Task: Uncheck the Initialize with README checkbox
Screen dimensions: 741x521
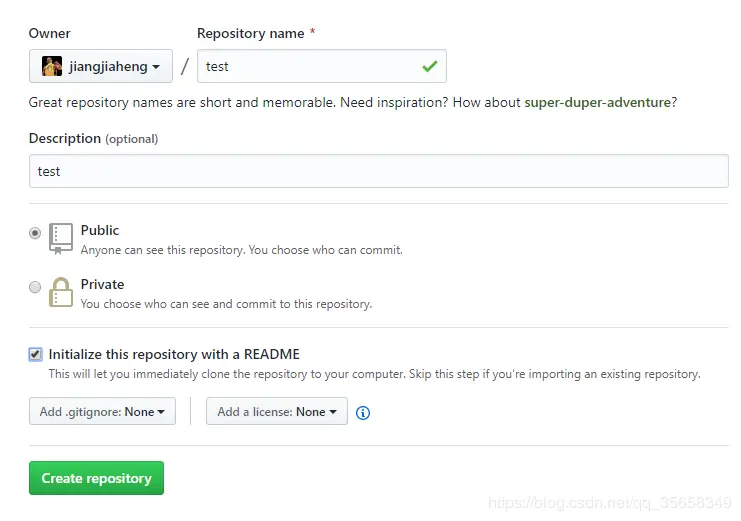Action: pos(36,354)
